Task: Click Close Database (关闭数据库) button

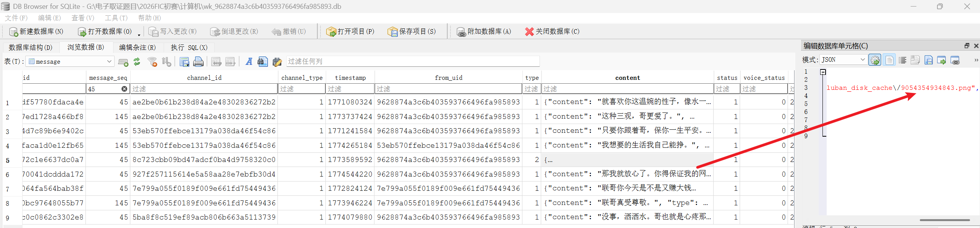Action: click(x=552, y=31)
